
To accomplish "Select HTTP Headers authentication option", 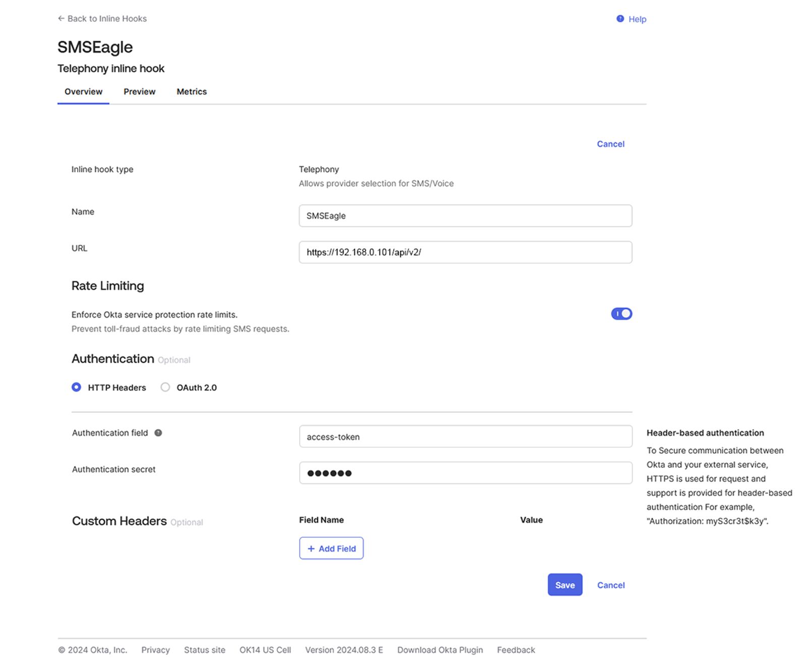I will coord(76,387).
